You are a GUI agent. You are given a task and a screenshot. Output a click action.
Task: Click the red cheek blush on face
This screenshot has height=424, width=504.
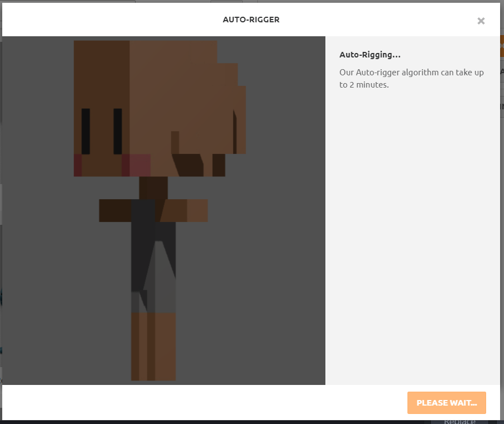tap(136, 165)
